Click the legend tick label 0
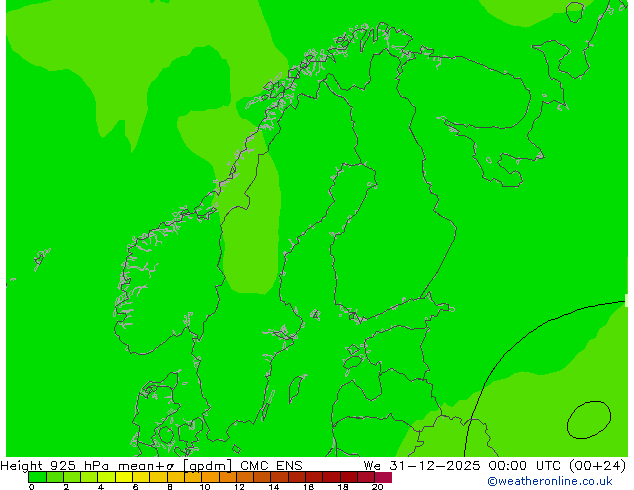This screenshot has width=634, height=490. pos(32,487)
